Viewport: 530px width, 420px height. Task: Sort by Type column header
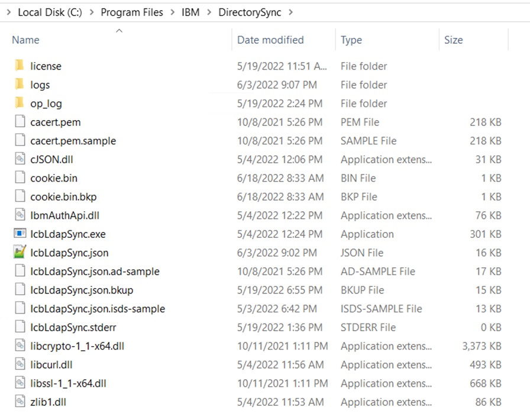(351, 40)
